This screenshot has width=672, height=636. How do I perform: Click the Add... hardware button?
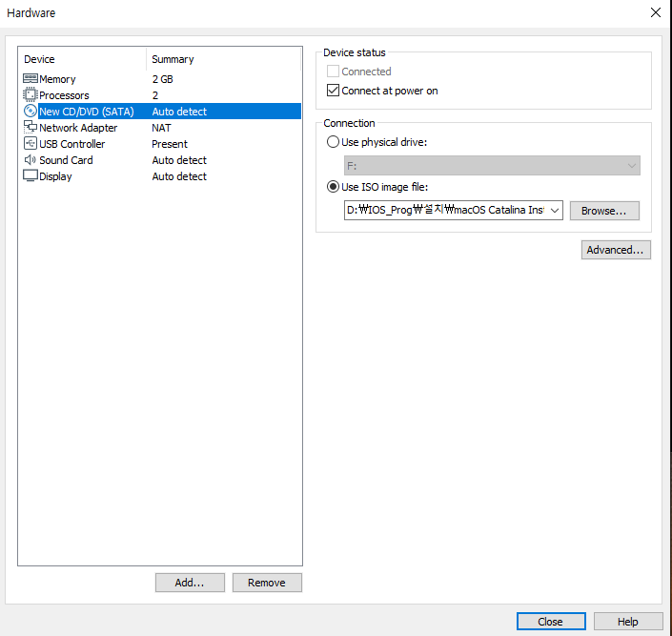tap(190, 583)
